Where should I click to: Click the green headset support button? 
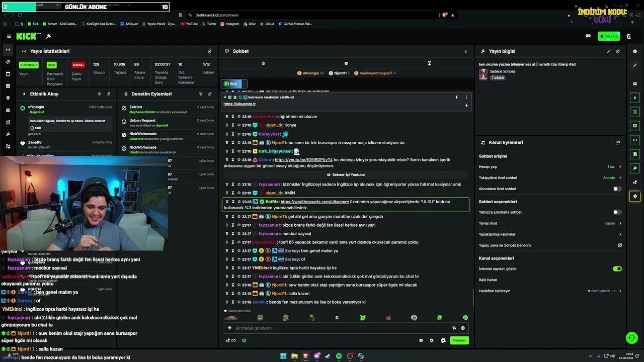point(631,338)
